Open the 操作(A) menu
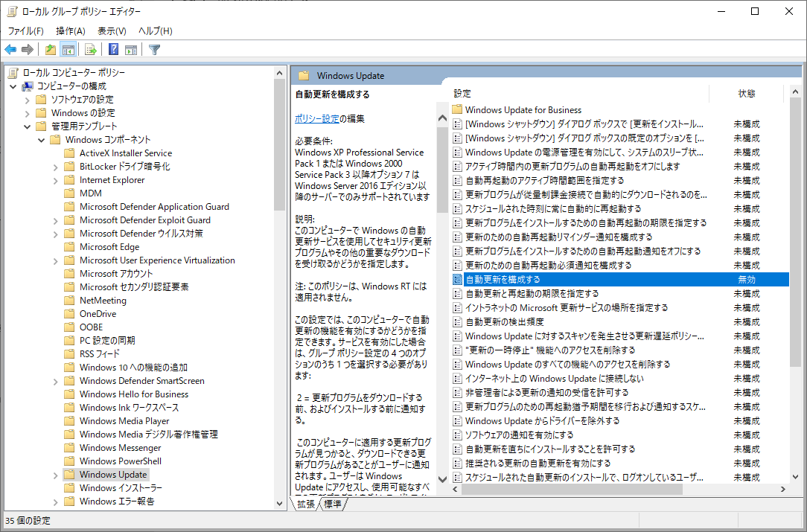807x532 pixels. [x=71, y=31]
